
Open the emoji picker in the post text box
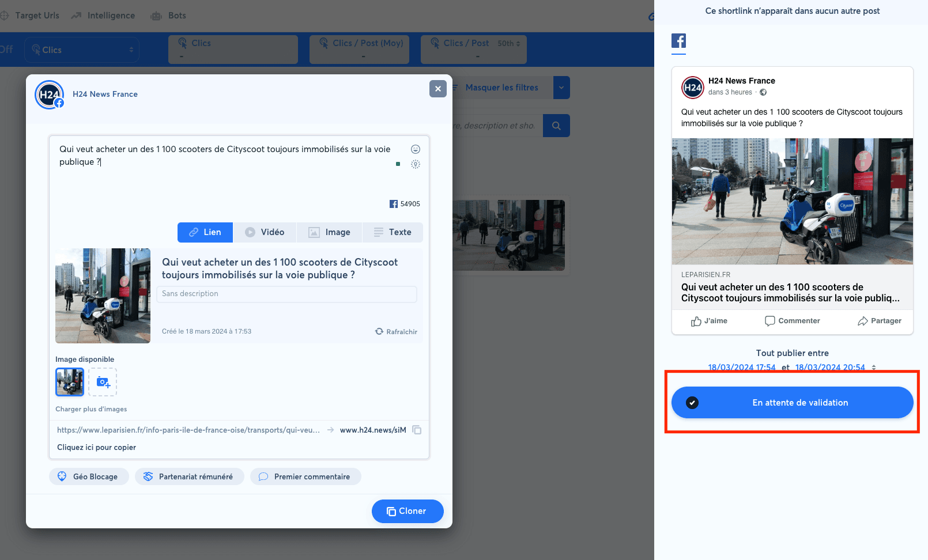tap(416, 149)
